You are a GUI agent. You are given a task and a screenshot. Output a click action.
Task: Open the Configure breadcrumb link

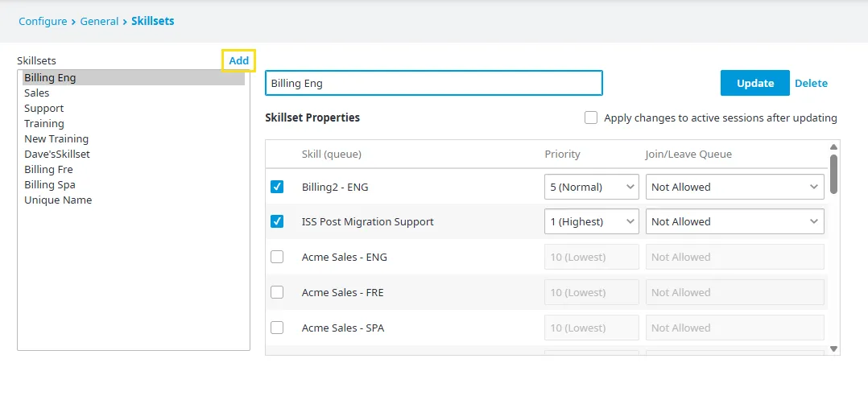coord(43,21)
